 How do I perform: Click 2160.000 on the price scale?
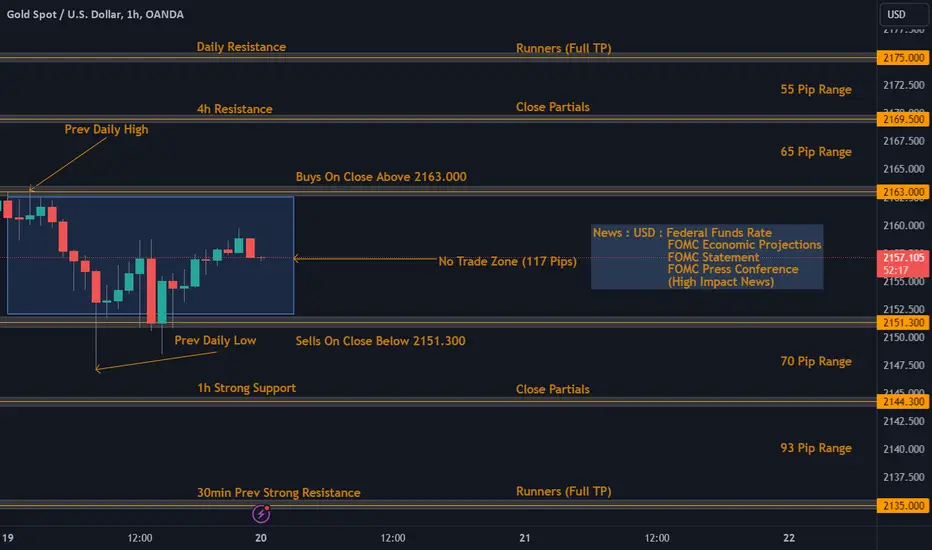coord(903,226)
